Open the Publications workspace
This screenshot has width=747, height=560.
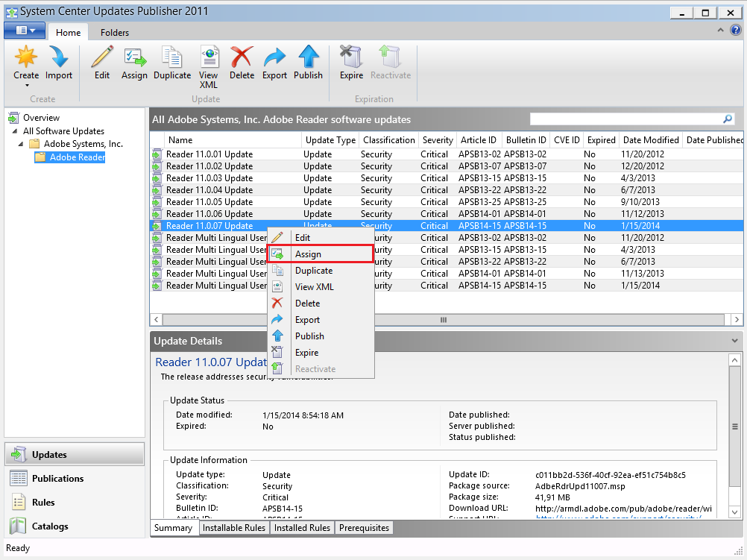(75, 478)
